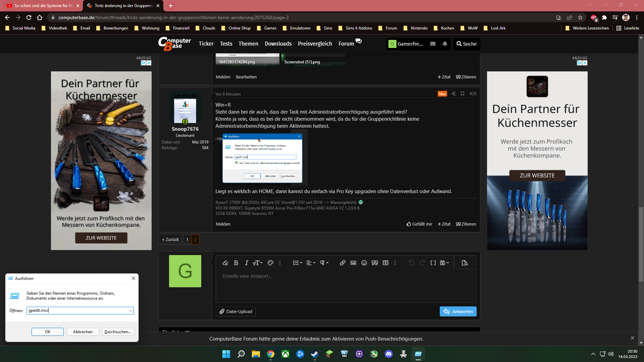Toggle italic formatting in reply editor
644x362 pixels.
247,263
